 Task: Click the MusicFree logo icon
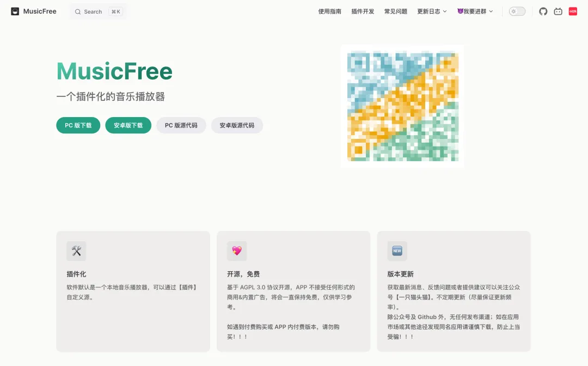coord(15,11)
